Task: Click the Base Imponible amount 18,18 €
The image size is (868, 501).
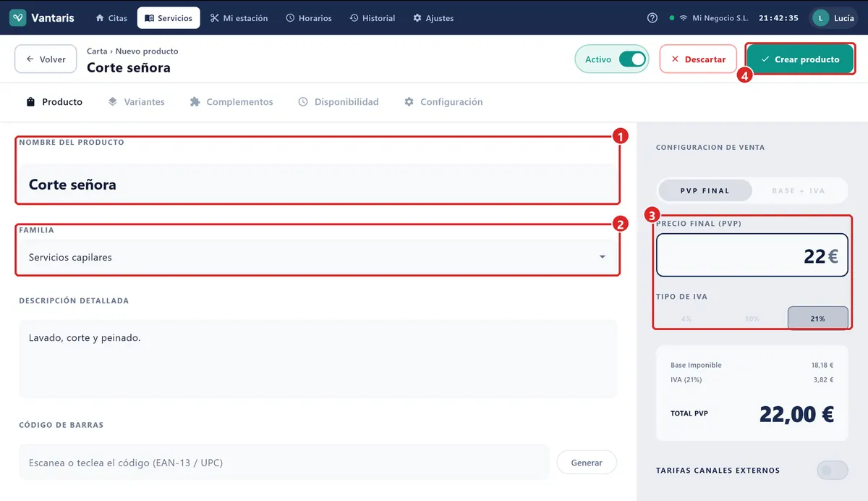Action: point(822,366)
